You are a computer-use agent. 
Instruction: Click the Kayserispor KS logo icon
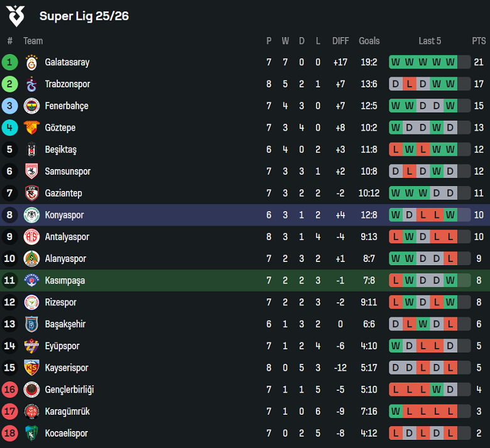pyautogui.click(x=31, y=368)
